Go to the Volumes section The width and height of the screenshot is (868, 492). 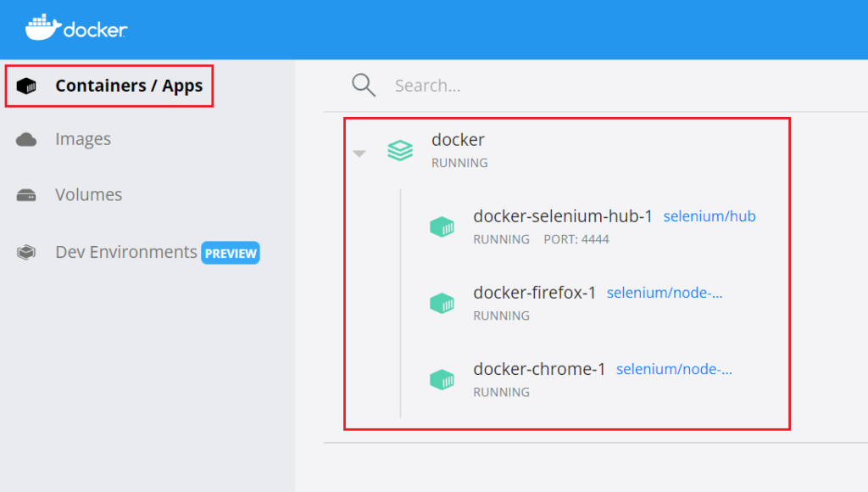[x=88, y=195]
